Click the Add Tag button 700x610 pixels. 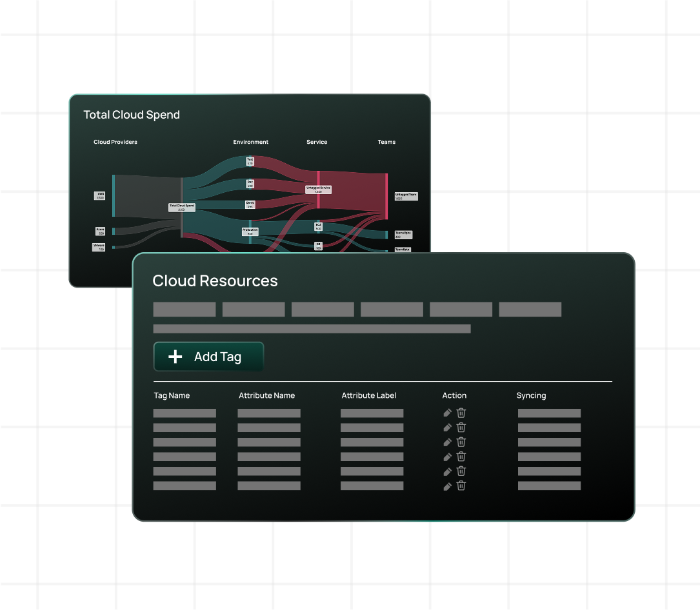[208, 357]
